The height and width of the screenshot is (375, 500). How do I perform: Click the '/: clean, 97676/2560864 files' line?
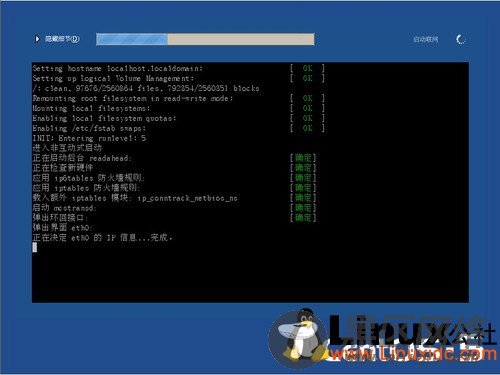146,89
